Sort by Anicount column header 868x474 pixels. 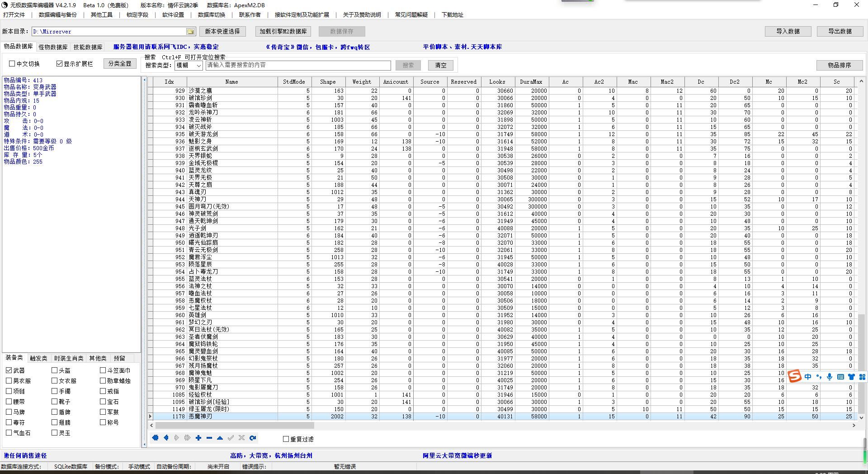(x=396, y=82)
